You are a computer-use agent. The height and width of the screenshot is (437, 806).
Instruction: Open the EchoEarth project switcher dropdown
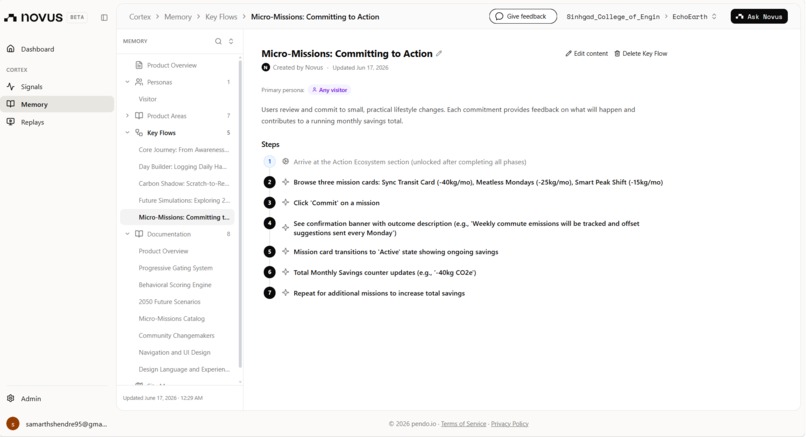[694, 17]
